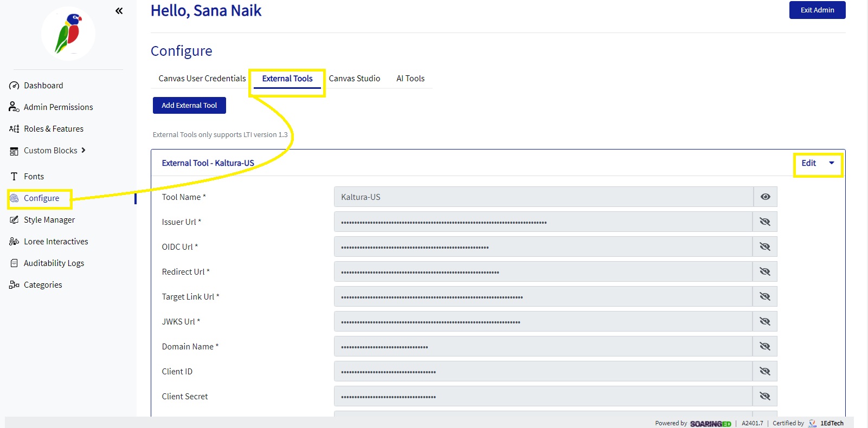
Task: Open Admin Permissions from the sidebar
Action: pyautogui.click(x=59, y=107)
